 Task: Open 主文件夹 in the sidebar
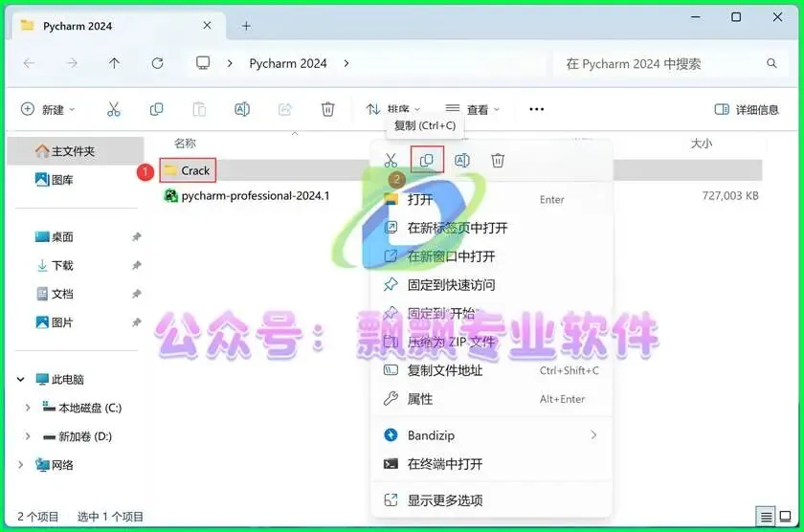tap(75, 151)
